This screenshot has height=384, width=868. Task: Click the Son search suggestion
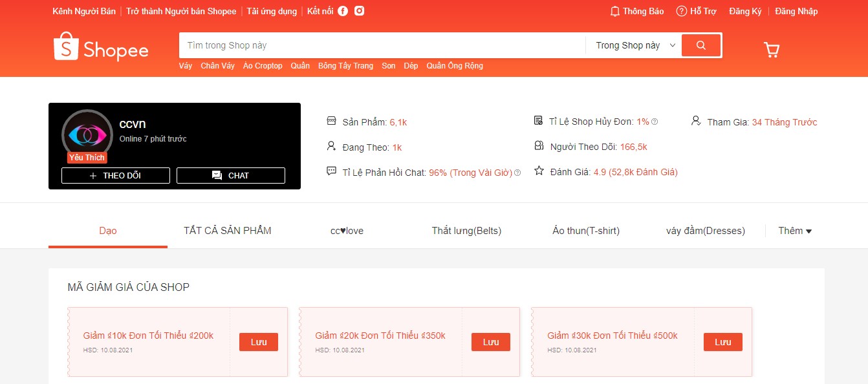coord(389,66)
